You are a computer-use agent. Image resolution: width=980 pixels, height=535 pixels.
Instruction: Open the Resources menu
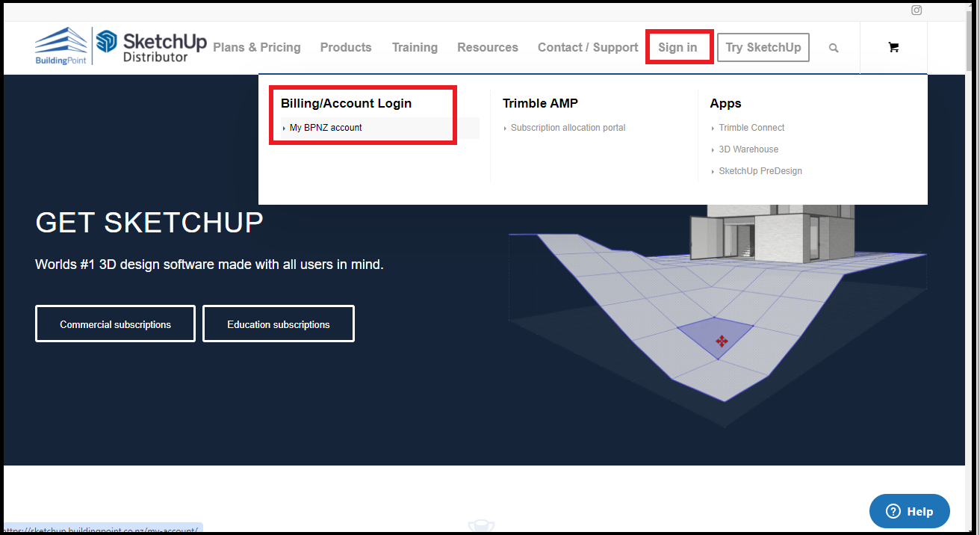[x=488, y=47]
